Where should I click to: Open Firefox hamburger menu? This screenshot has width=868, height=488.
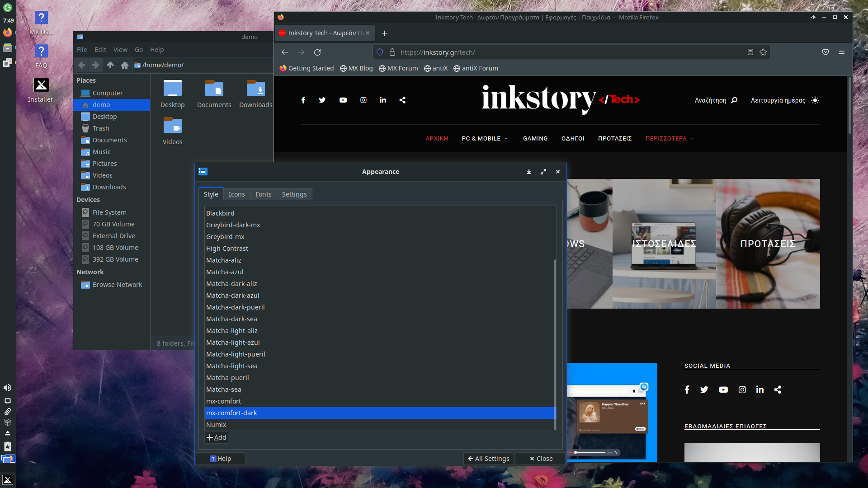842,52
